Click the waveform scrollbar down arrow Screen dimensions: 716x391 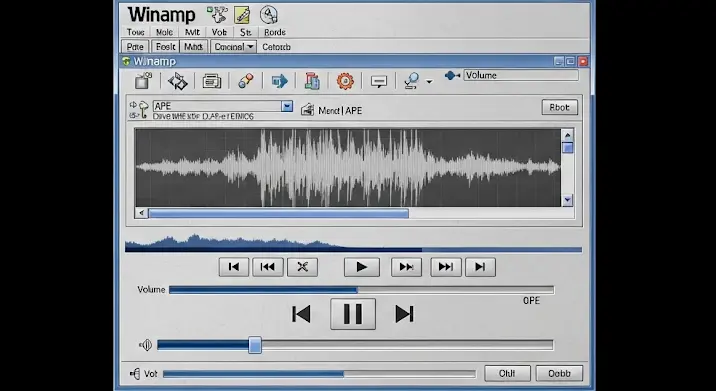point(568,200)
